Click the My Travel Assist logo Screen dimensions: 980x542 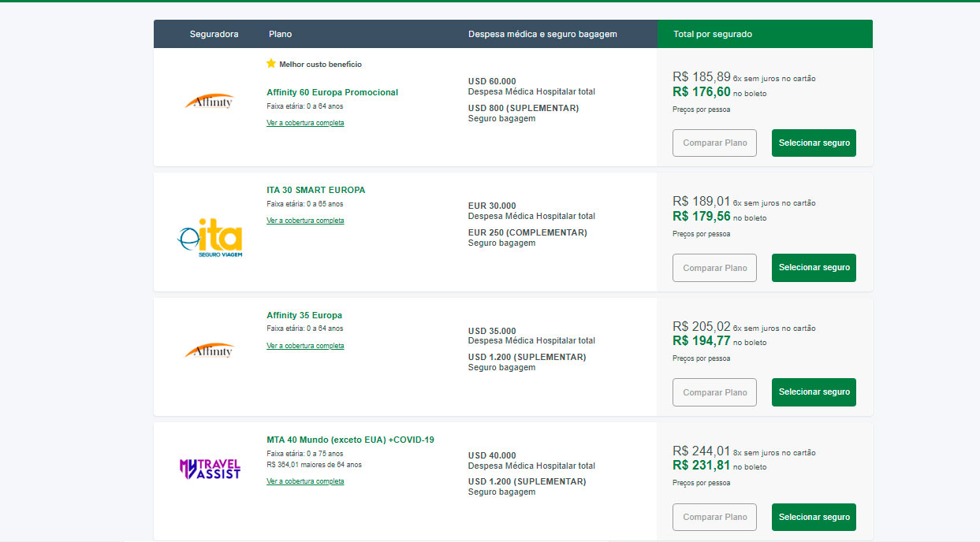[210, 469]
